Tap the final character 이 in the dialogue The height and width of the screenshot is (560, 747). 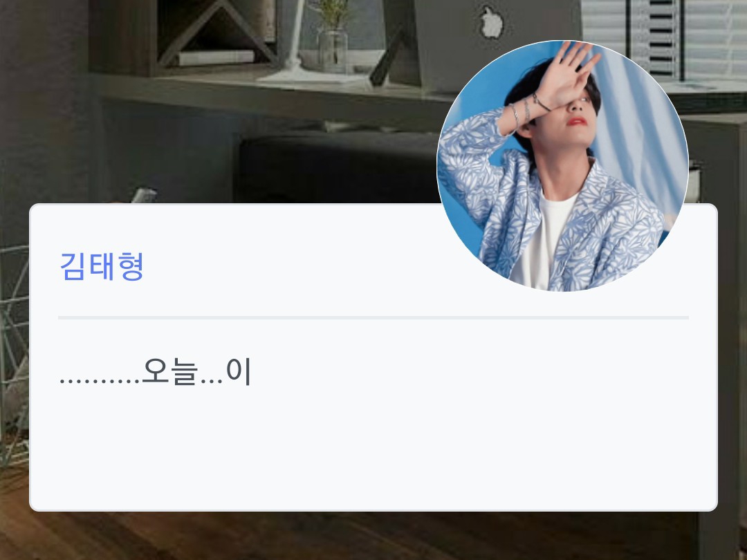[239, 372]
